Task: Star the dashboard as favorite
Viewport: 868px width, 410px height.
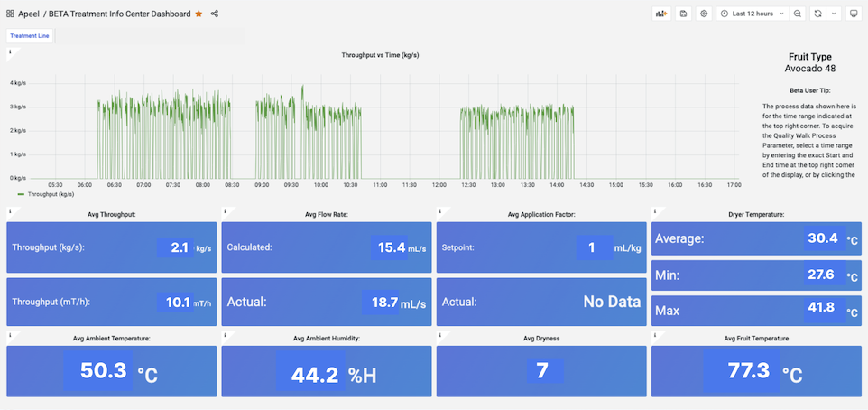Action: (x=199, y=14)
